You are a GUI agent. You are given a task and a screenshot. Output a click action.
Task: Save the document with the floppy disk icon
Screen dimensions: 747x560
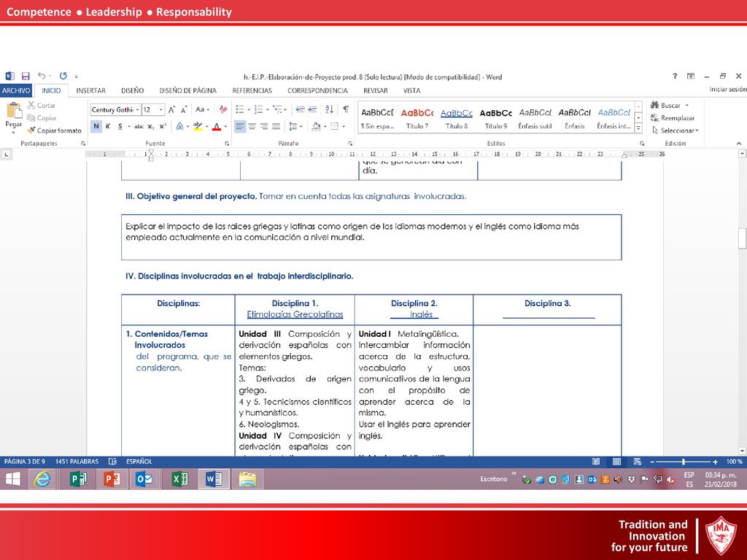point(26,76)
